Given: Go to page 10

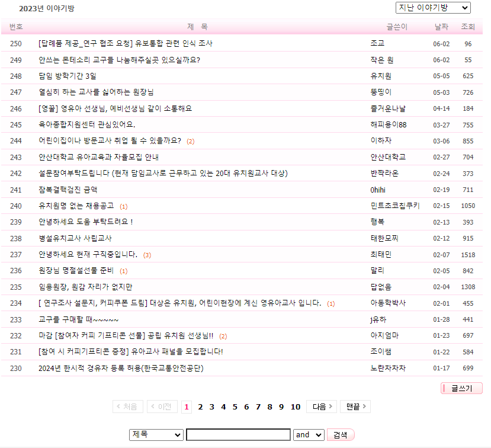Looking at the screenshot, I should click(x=296, y=407).
